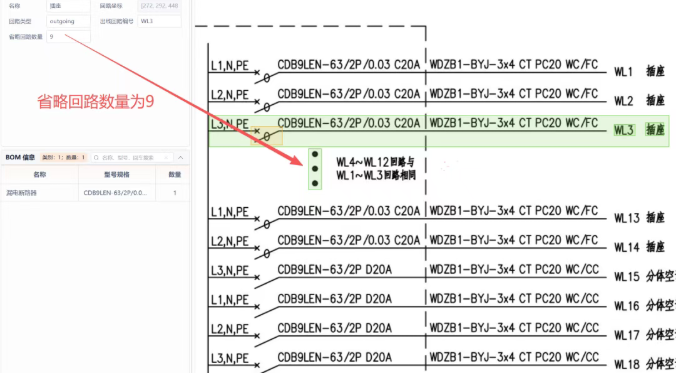Click the WL13 circuit number label
The width and height of the screenshot is (682, 388).
click(x=626, y=218)
